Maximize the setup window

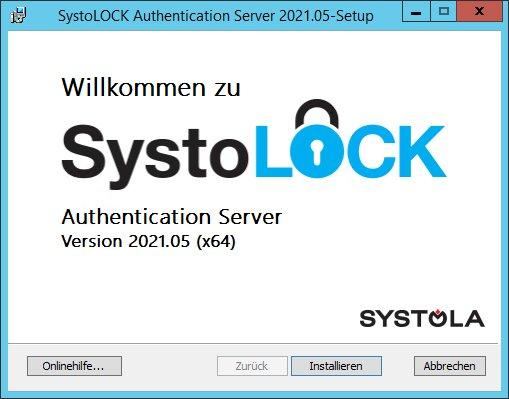coord(444,13)
